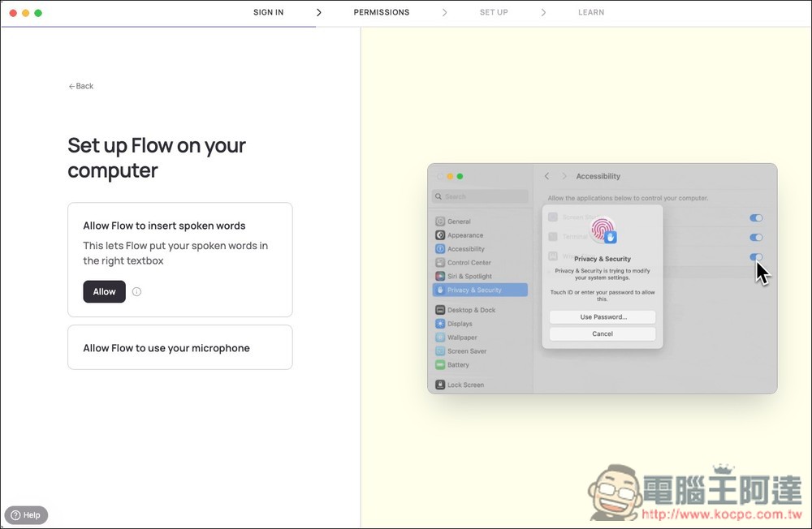
Task: Switch to the SIGN IN step tab
Action: pyautogui.click(x=268, y=12)
